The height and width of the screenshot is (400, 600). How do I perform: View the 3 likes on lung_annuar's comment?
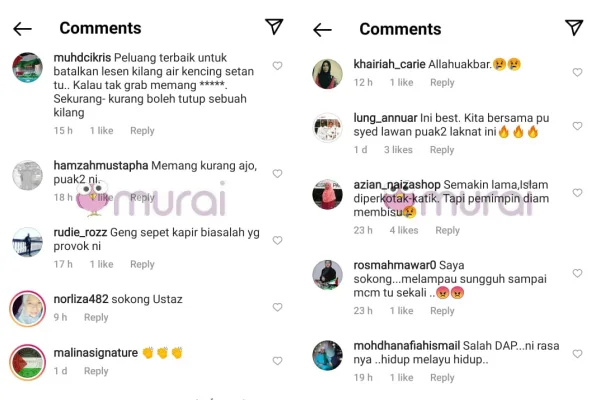(398, 150)
